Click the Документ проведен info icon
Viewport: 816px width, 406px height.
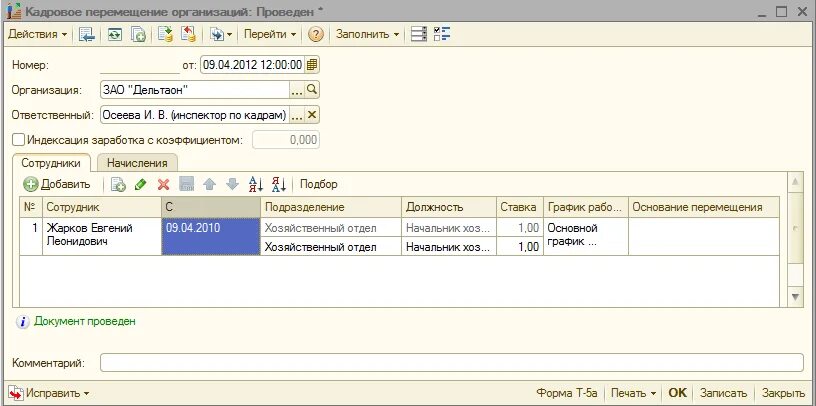(x=22, y=322)
